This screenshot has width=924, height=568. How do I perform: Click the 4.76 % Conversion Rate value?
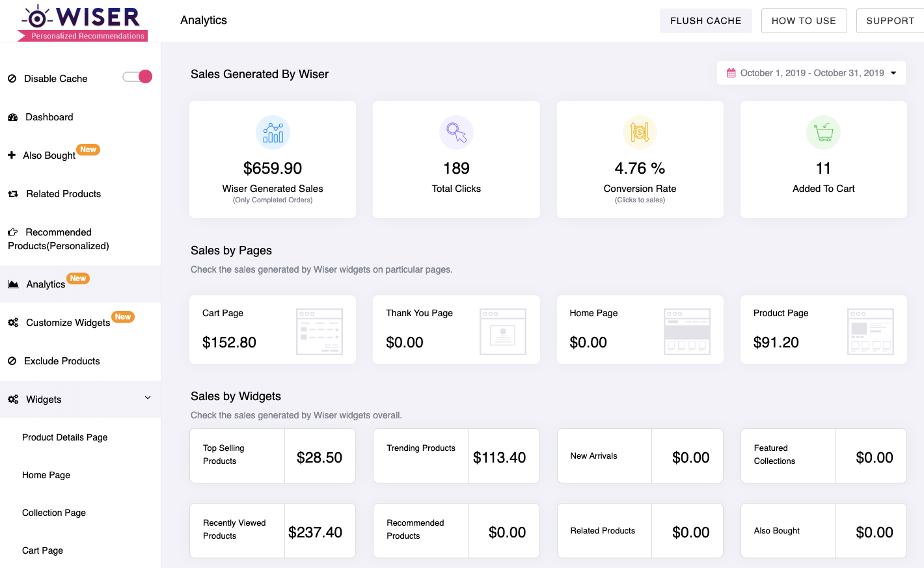coord(640,169)
